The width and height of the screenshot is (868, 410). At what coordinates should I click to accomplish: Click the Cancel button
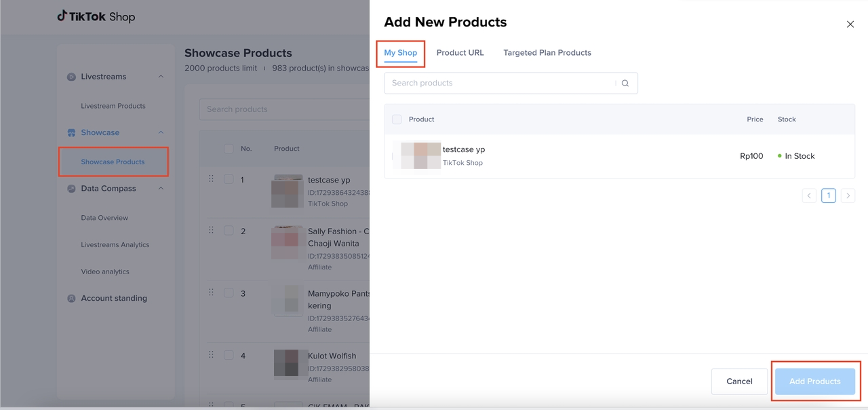[x=739, y=381]
